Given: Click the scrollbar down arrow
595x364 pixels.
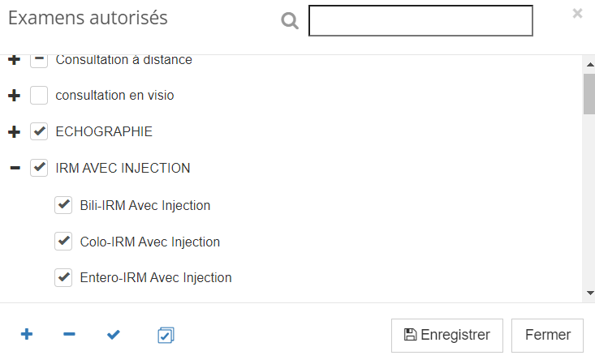Looking at the screenshot, I should [590, 293].
